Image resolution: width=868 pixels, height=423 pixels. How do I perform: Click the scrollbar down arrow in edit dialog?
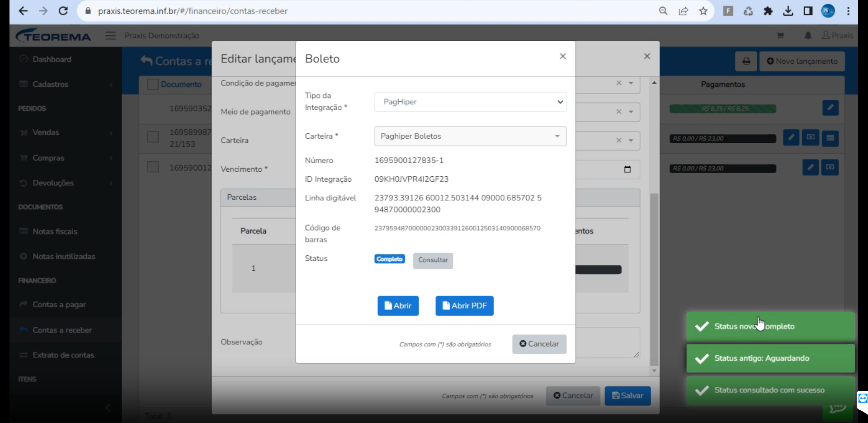(x=654, y=371)
